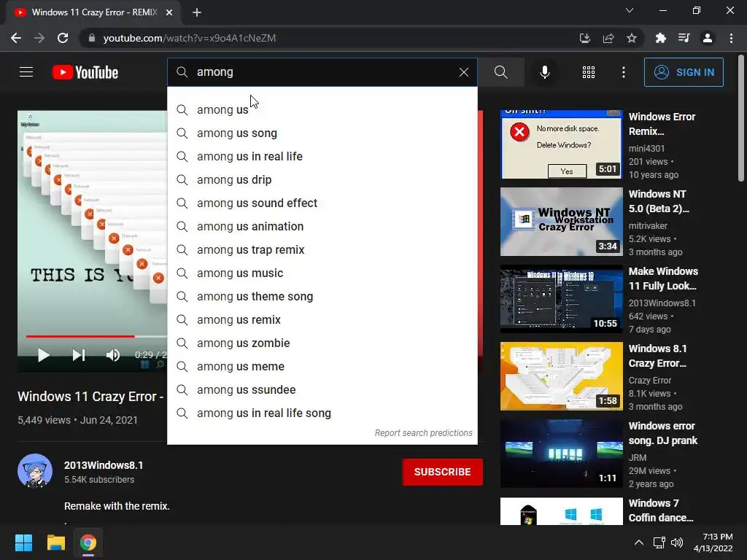This screenshot has height=560, width=747.
Task: Open 2013Windows8.1 channel name link
Action: [x=104, y=465]
